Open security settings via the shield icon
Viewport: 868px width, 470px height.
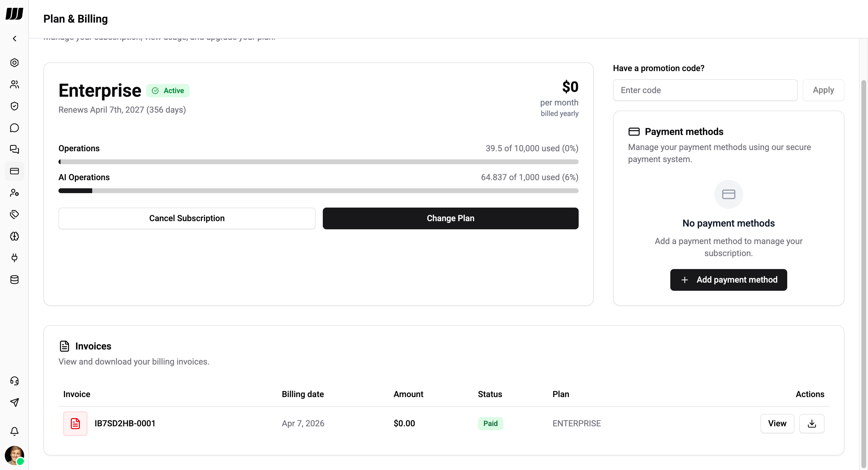click(14, 106)
